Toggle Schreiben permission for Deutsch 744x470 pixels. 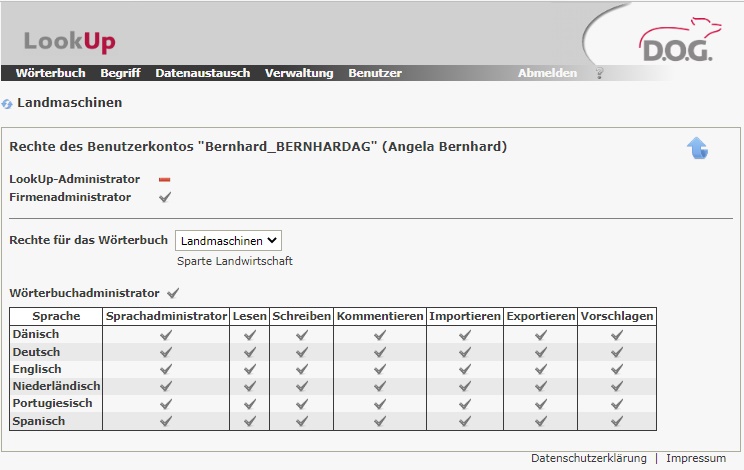click(x=301, y=352)
